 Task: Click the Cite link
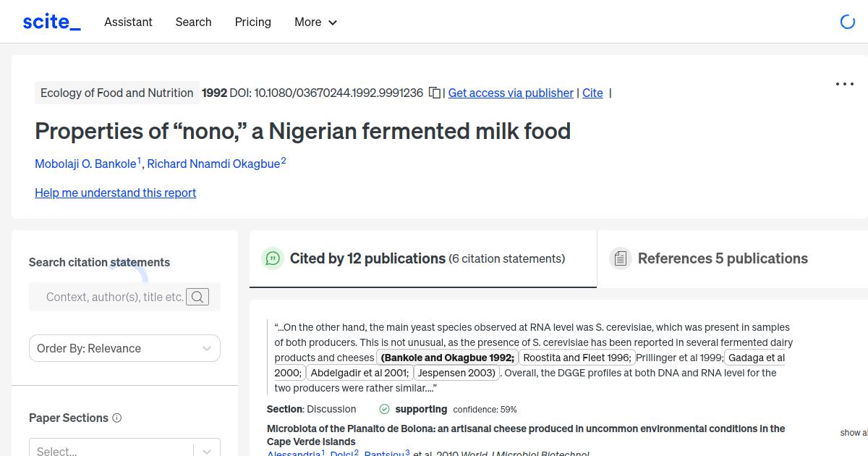coord(592,93)
